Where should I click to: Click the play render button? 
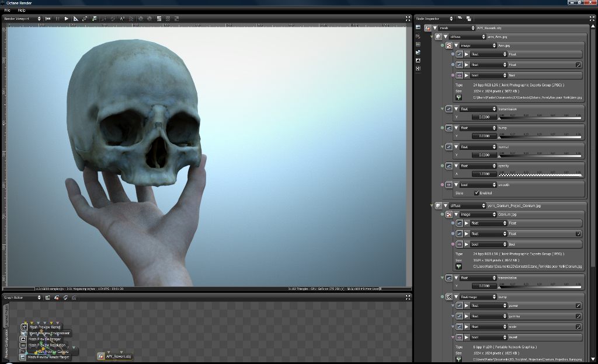coord(67,19)
